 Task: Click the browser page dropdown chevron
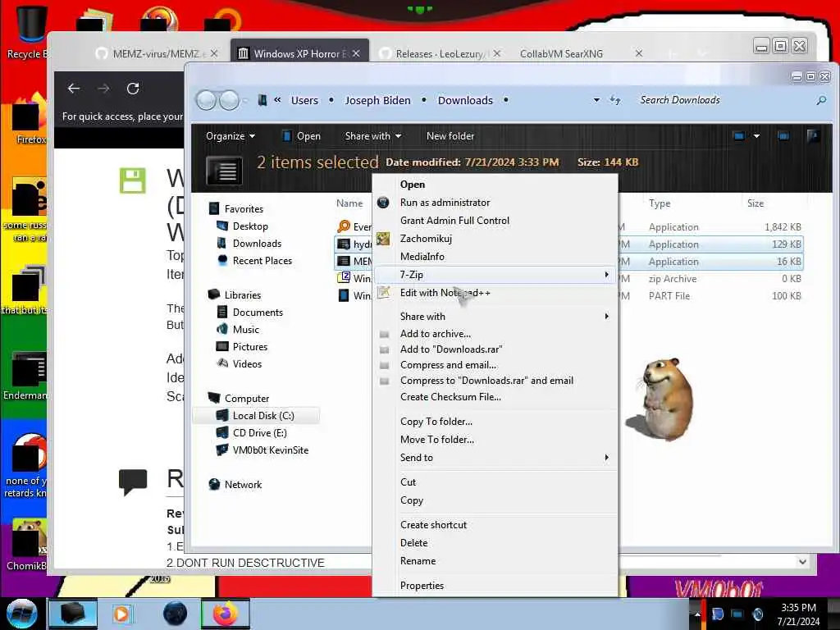(x=802, y=562)
